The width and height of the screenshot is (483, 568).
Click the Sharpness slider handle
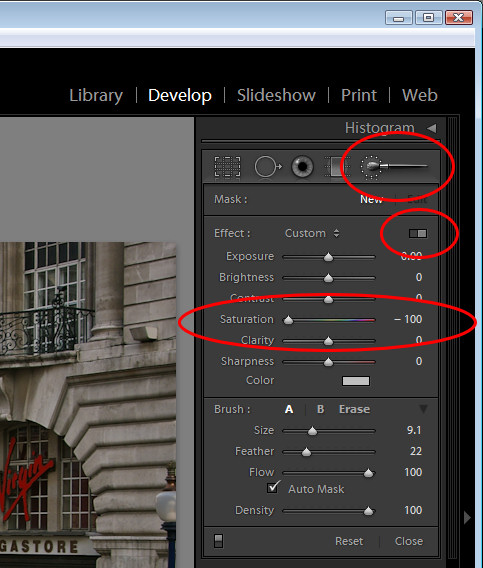pos(328,362)
